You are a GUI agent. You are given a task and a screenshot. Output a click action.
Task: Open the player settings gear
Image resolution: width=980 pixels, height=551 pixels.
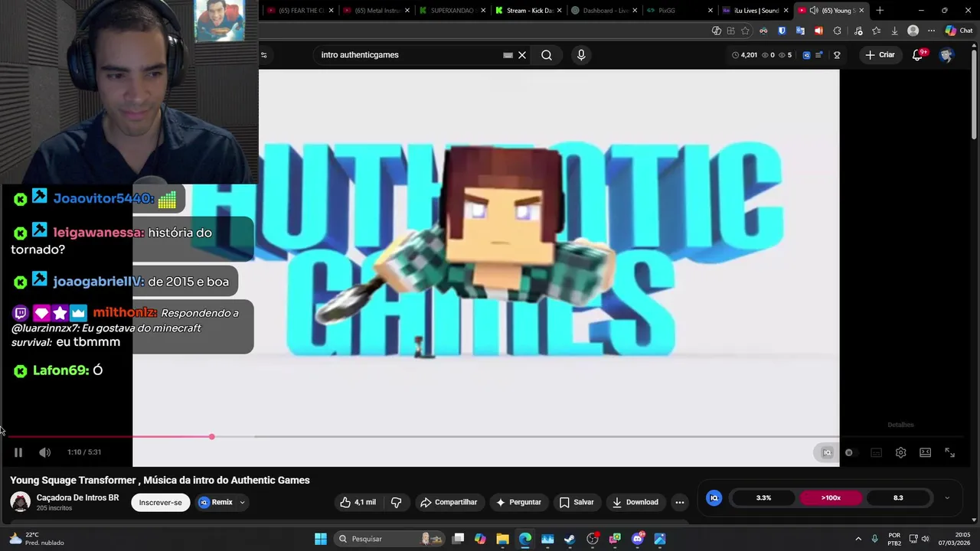[x=900, y=452]
